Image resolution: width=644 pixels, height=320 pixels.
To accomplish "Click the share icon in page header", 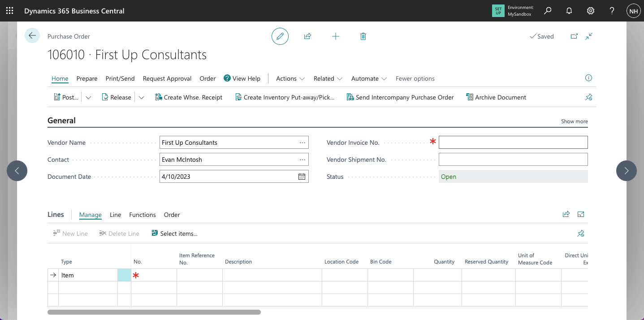I will (x=307, y=36).
